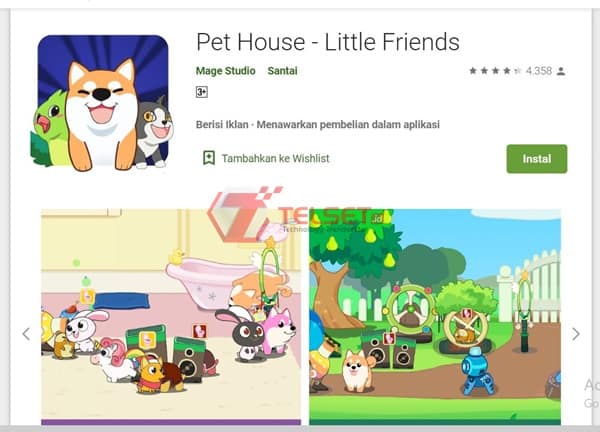Click the Pet House - Little Friends title
This screenshot has height=432, width=600.
point(328,42)
